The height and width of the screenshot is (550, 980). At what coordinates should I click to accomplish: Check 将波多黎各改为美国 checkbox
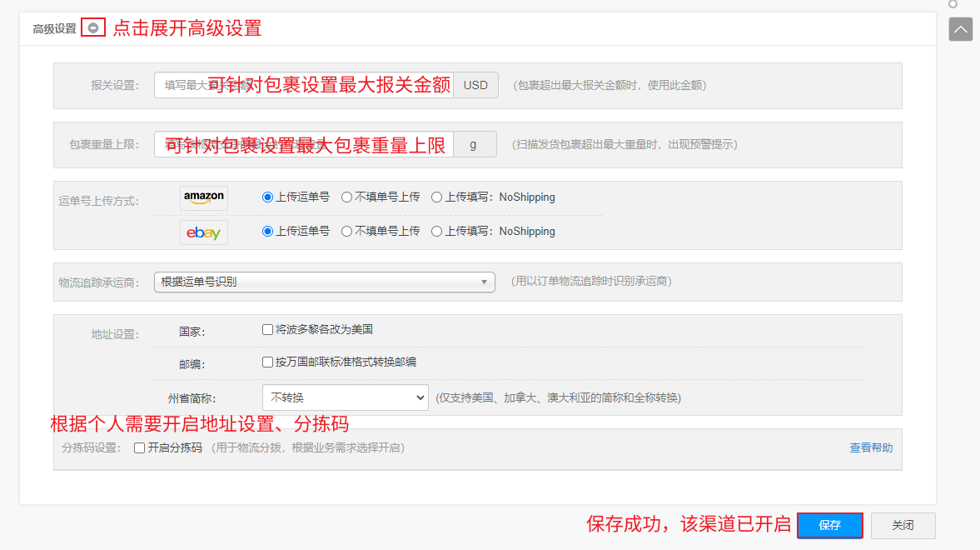[267, 330]
